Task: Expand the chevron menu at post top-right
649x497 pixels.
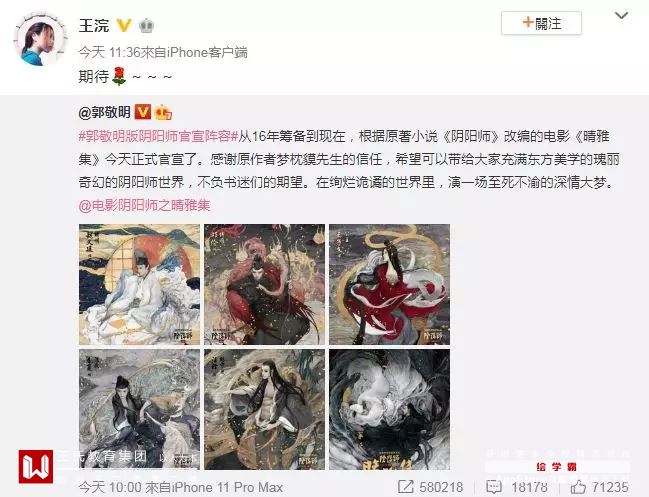Action: (x=621, y=16)
